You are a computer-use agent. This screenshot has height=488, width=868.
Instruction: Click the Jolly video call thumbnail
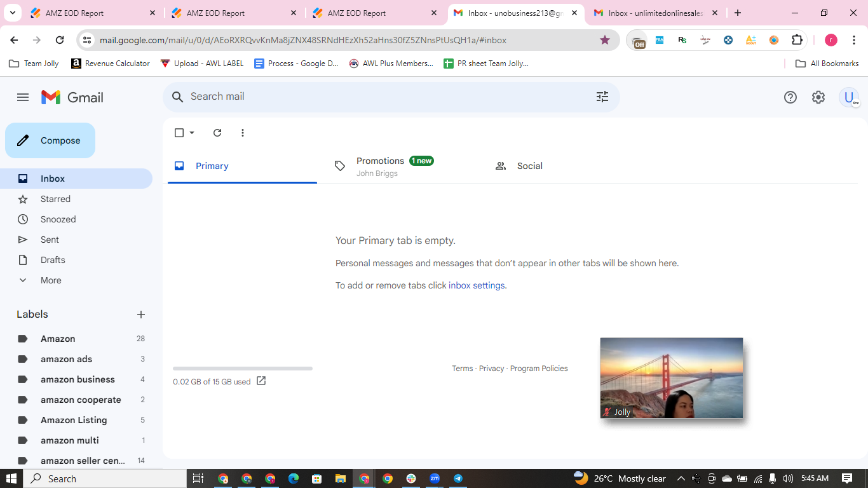click(672, 378)
